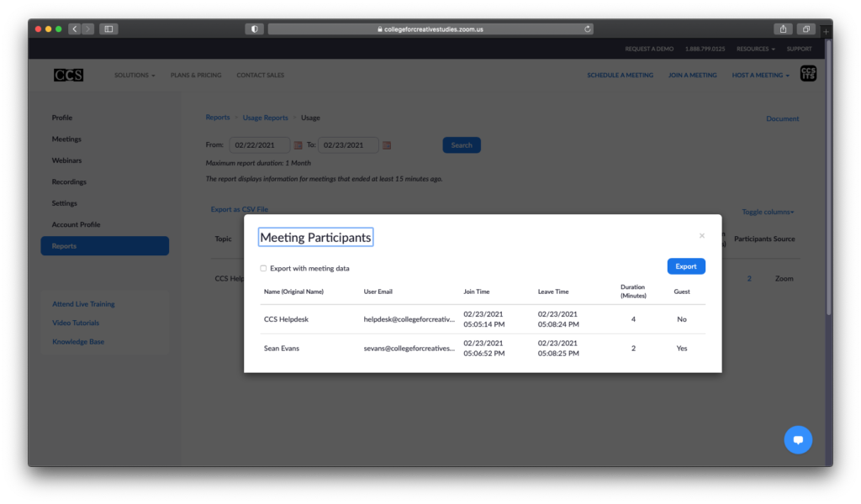861x504 pixels.
Task: Open the Resources dropdown in top bar
Action: pos(755,49)
